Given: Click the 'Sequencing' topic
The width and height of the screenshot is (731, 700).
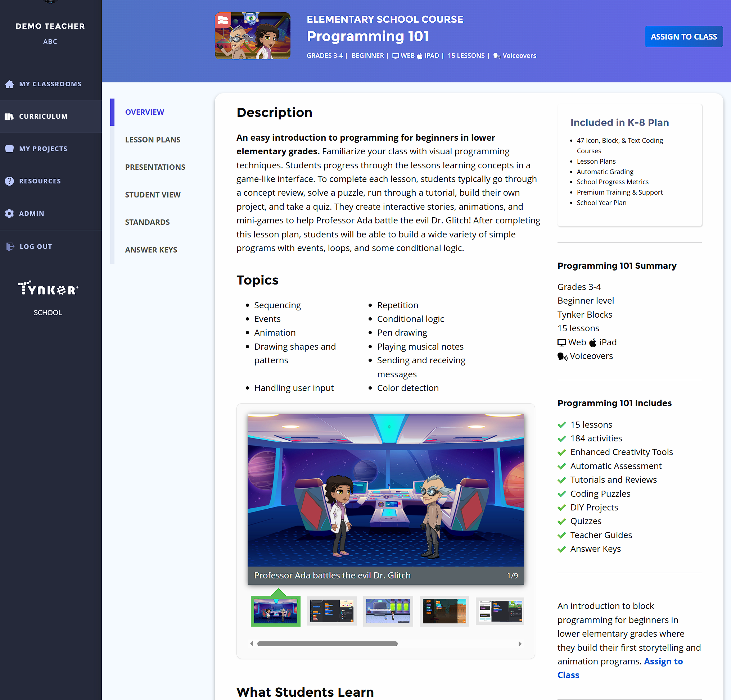Looking at the screenshot, I should pyautogui.click(x=277, y=305).
